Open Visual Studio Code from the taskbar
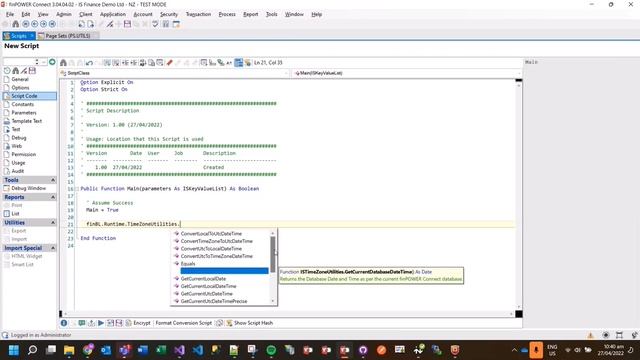Viewport: 640px width, 360px height. 198,350
